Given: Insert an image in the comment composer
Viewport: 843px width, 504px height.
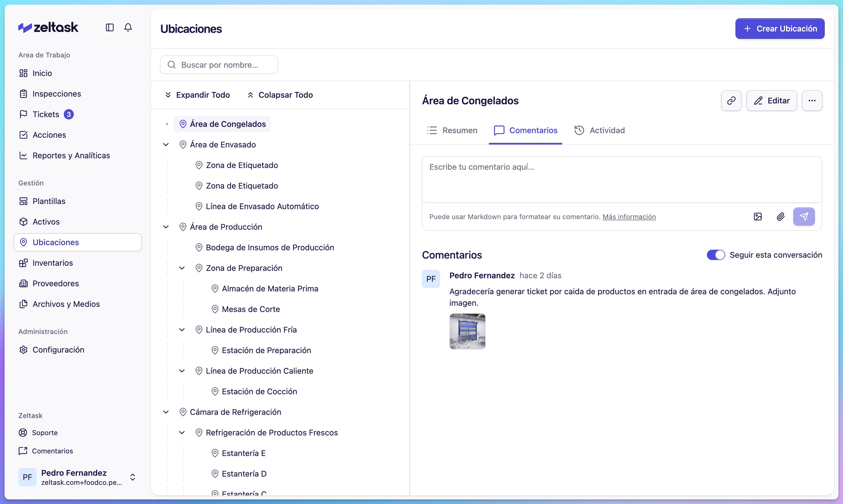Looking at the screenshot, I should coord(758,217).
